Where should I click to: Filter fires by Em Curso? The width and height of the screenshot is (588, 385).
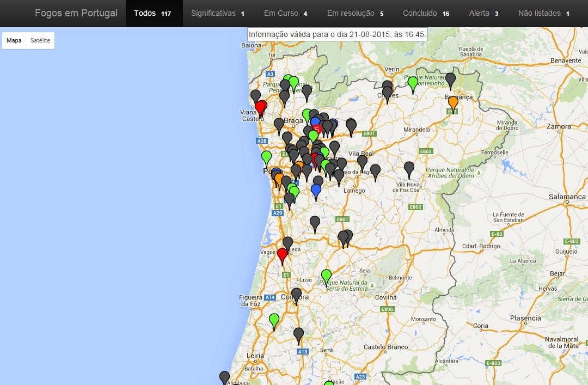point(285,13)
